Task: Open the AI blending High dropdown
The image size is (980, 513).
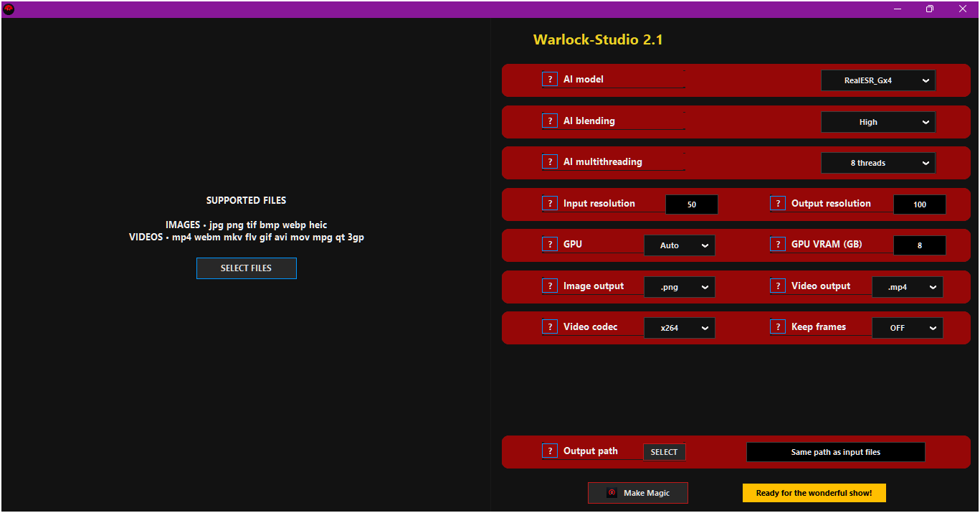Action: [878, 122]
